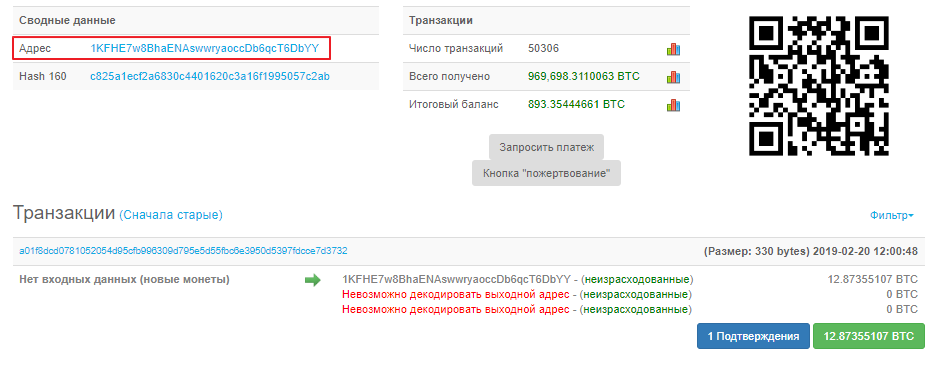Sort via Сначала старые link

coord(171,215)
